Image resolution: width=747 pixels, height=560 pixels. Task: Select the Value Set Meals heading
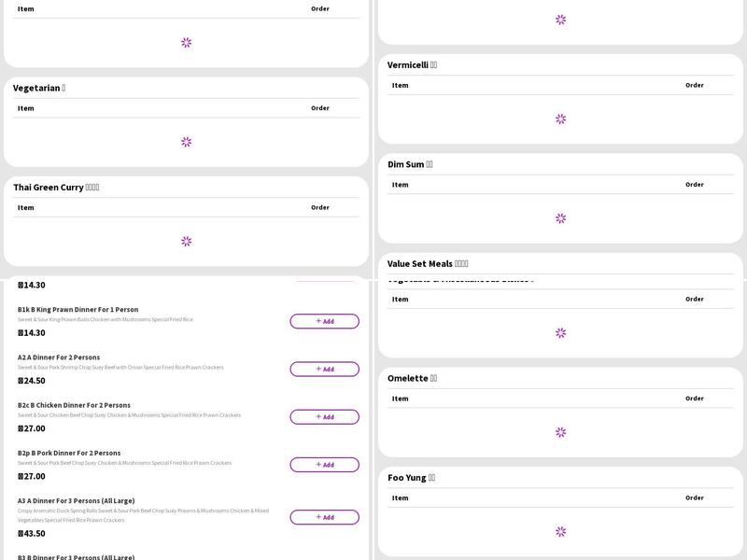(x=421, y=264)
